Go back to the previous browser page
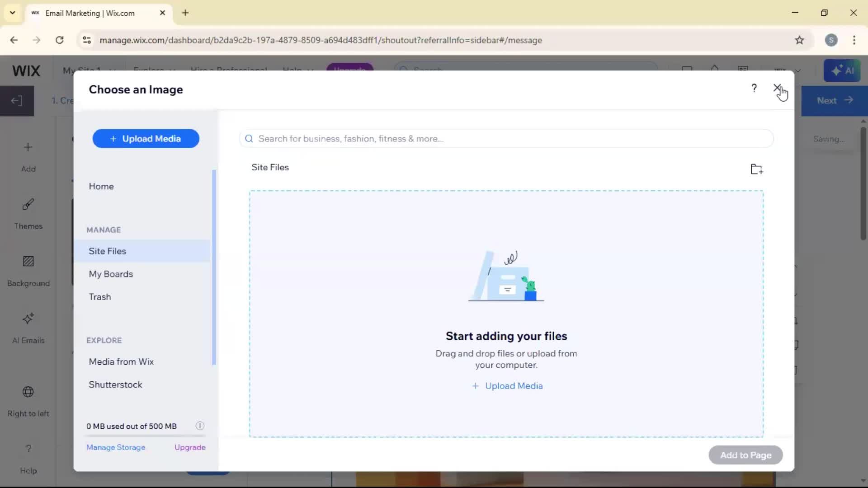Image resolution: width=868 pixels, height=488 pixels. [14, 40]
